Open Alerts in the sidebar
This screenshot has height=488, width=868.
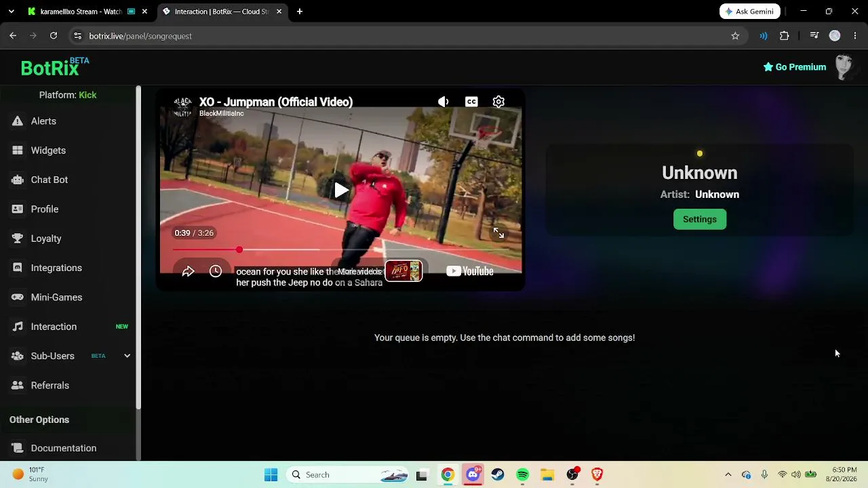pos(43,121)
